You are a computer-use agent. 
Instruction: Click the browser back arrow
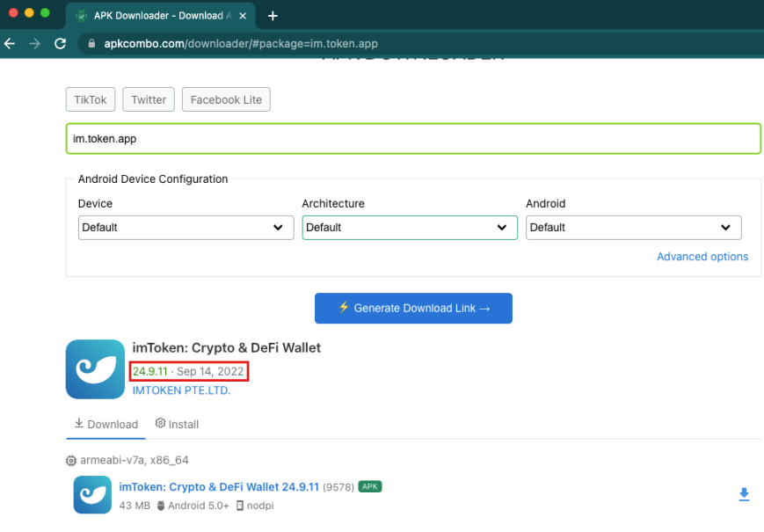click(x=10, y=43)
